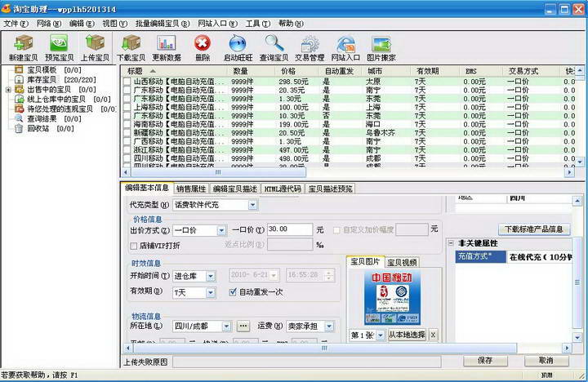Click 取消 button
The image size is (588, 382).
[x=546, y=361]
